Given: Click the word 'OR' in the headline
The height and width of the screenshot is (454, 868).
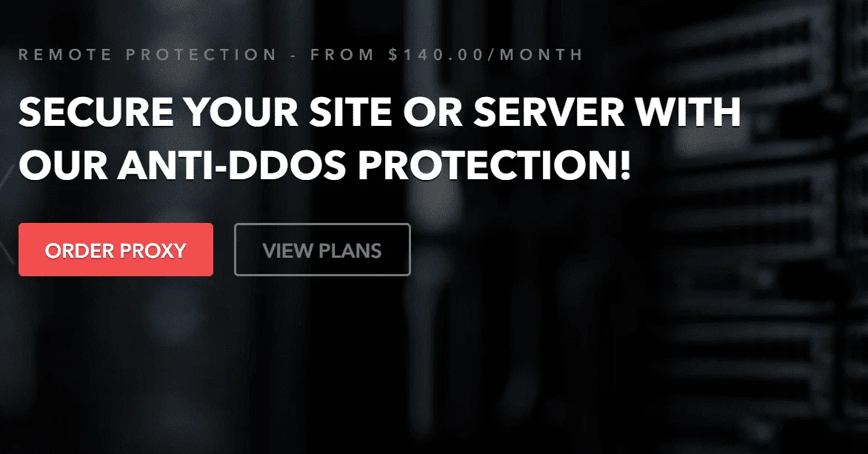Looking at the screenshot, I should click(x=433, y=113).
